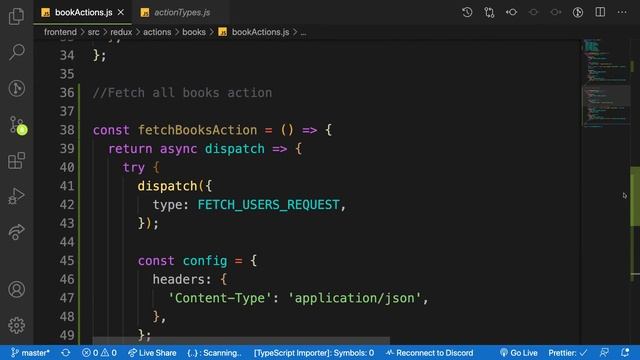Open the Search view in activity bar
Screen dimensions: 640x360
click(x=16, y=52)
